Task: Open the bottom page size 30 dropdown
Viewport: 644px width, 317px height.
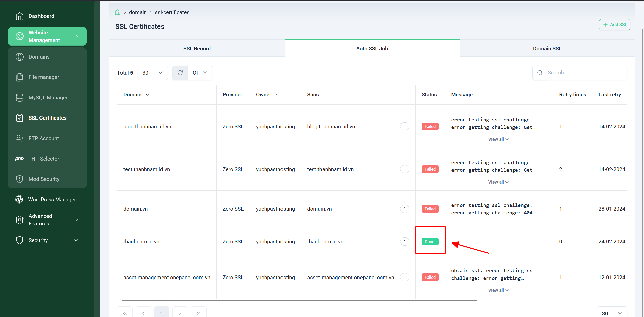Action: pyautogui.click(x=612, y=313)
